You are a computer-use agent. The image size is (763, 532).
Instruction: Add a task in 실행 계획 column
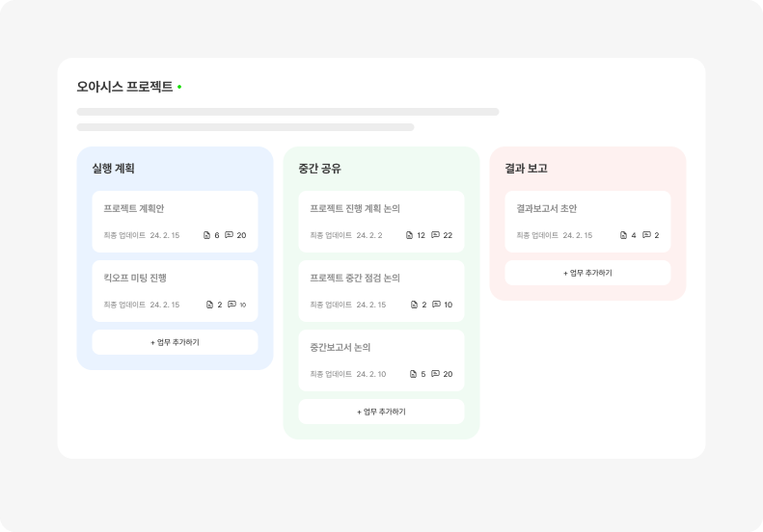click(x=175, y=342)
